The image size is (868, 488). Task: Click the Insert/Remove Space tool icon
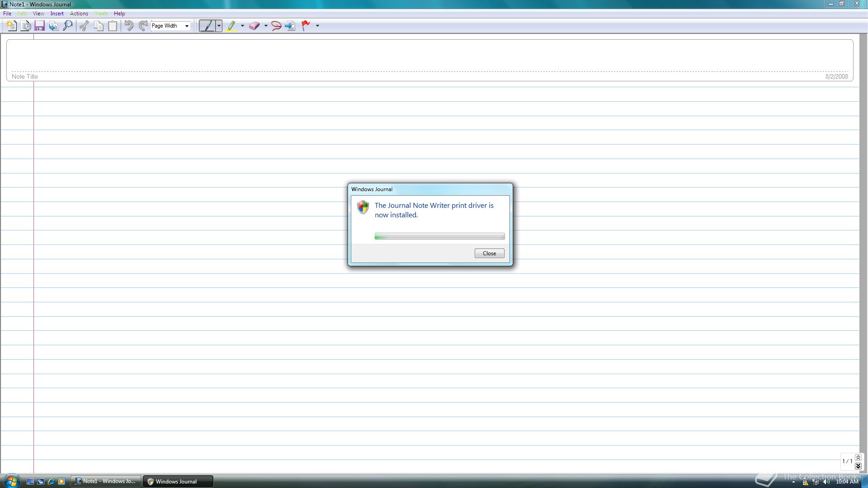pos(290,26)
